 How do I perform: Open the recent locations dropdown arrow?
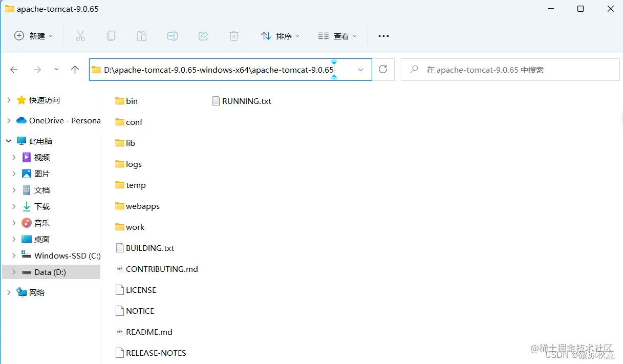point(56,70)
